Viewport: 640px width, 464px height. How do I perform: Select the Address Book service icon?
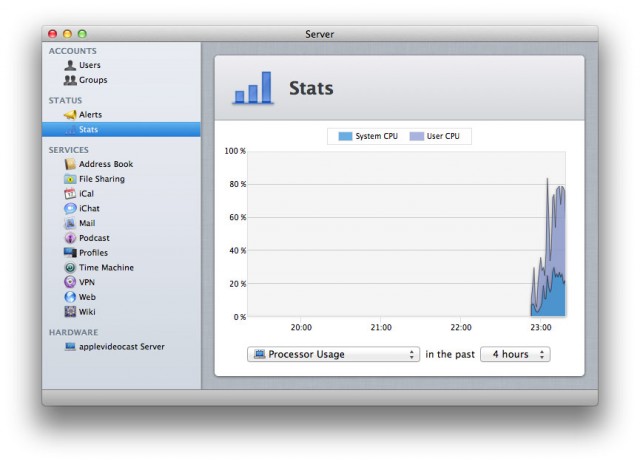(70, 164)
